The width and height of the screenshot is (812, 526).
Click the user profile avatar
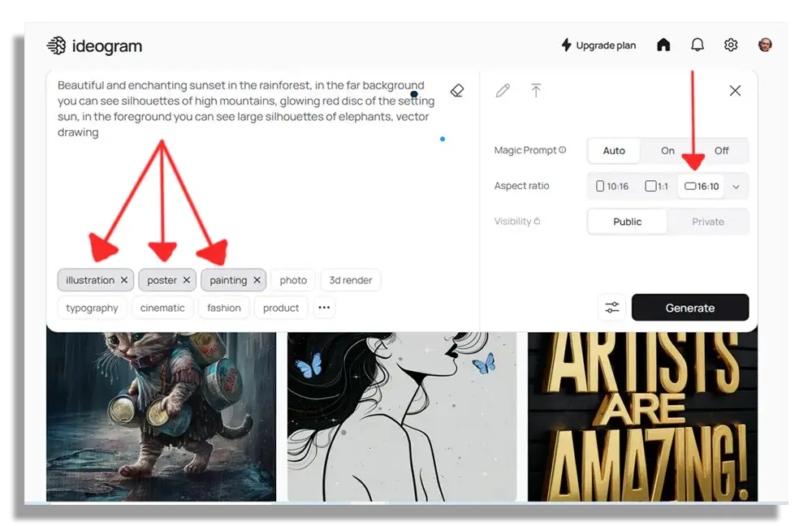point(765,45)
